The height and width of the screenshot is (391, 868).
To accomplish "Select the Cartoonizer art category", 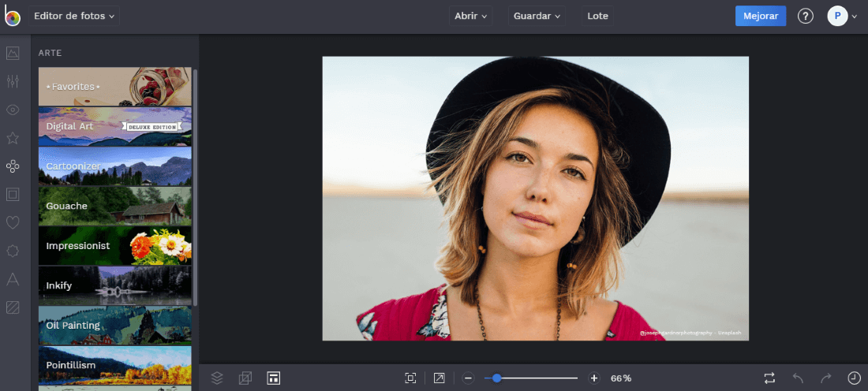I will [115, 166].
